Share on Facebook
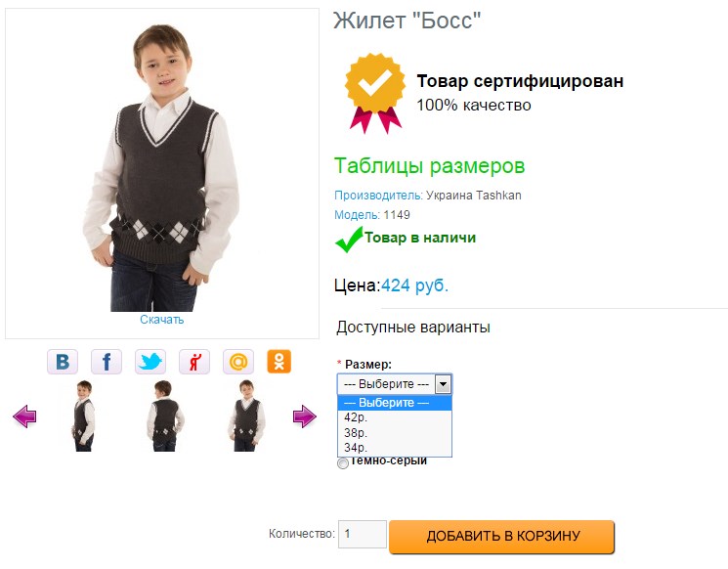The height and width of the screenshot is (569, 728). point(107,362)
